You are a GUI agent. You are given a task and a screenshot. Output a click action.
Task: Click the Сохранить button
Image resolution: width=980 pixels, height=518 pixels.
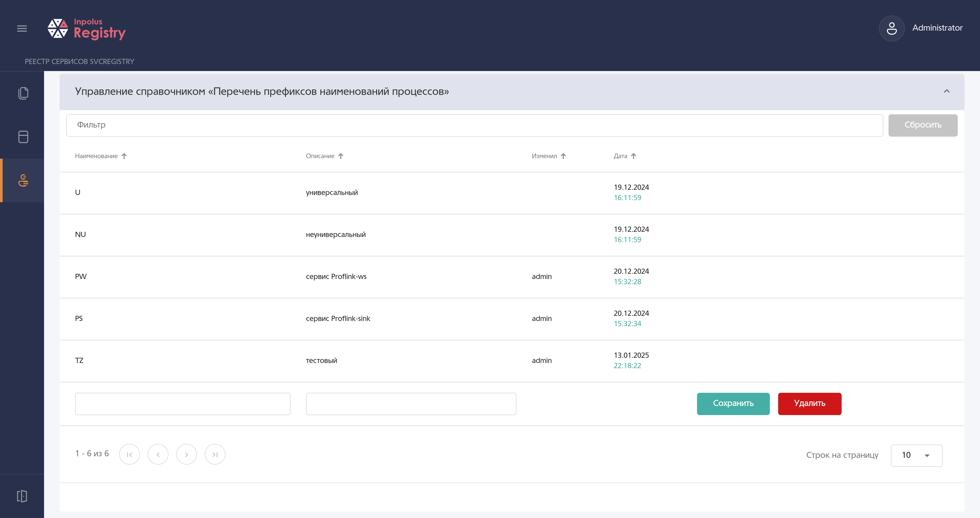pyautogui.click(x=733, y=403)
